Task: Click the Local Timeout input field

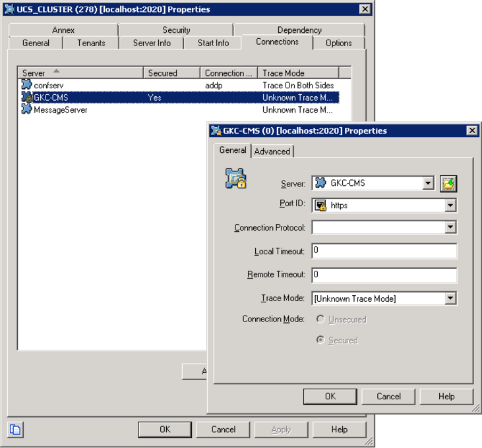Action: (x=384, y=251)
